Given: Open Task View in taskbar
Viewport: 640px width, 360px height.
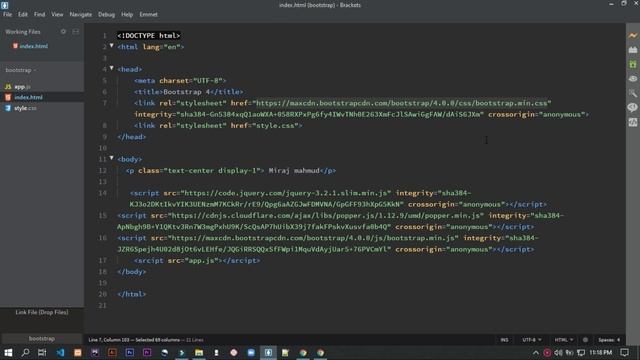Looking at the screenshot, I should (42, 352).
